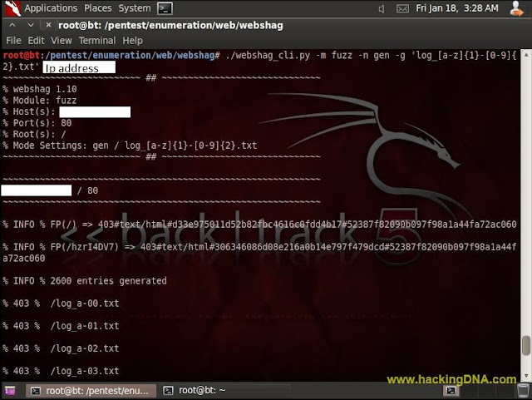This screenshot has width=532, height=400.
Task: Click the volume speaker icon
Action: click(382, 8)
